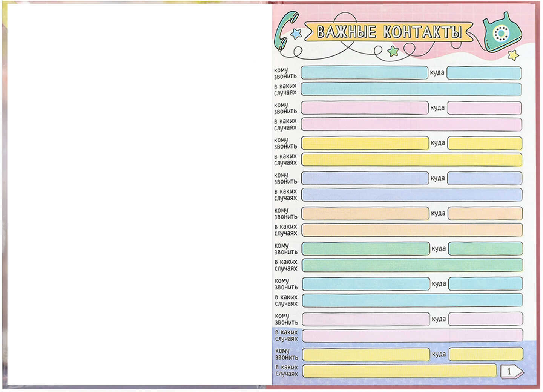The height and width of the screenshot is (392, 543).
Task: Click the first blue 'кому звонить' field at top
Action: pyautogui.click(x=364, y=73)
